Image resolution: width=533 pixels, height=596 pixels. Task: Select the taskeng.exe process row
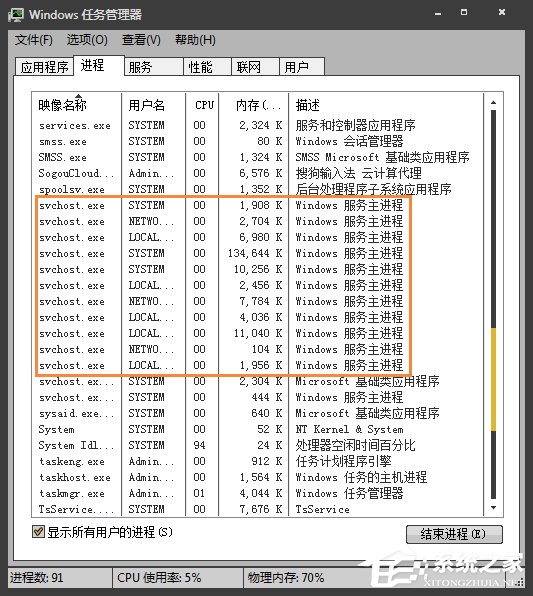pyautogui.click(x=258, y=461)
